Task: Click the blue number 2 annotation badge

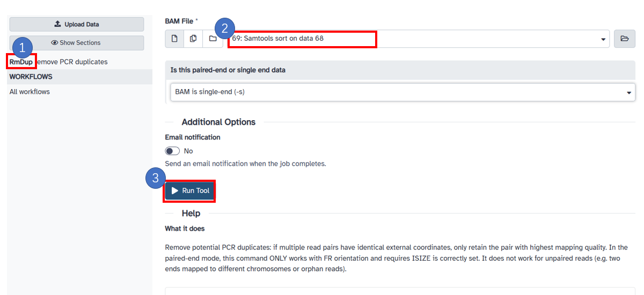Action: tap(225, 28)
